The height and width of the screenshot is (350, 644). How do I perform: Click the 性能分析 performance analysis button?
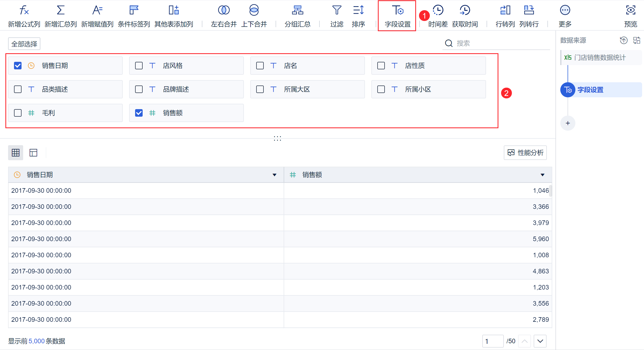pyautogui.click(x=525, y=153)
